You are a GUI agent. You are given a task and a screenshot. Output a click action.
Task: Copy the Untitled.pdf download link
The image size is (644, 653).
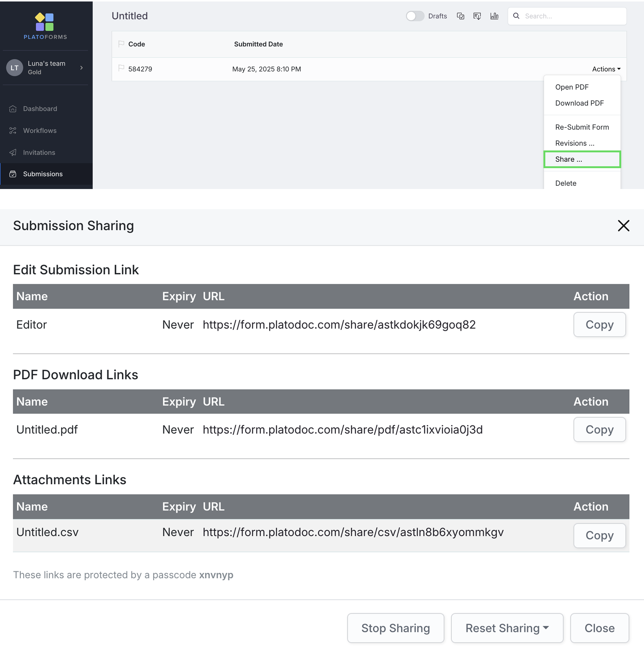point(599,430)
